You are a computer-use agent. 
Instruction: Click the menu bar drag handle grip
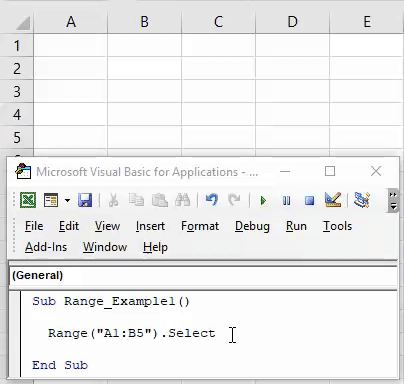tap(14, 236)
